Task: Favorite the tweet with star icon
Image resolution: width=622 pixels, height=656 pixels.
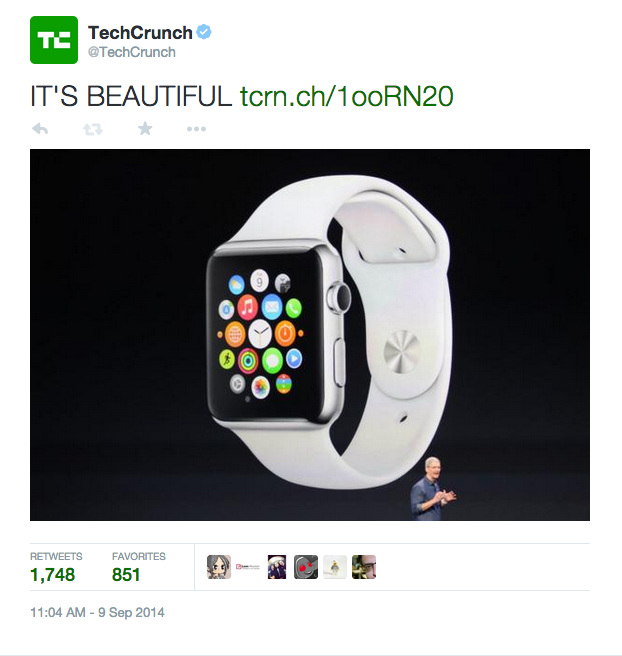Action: click(145, 128)
